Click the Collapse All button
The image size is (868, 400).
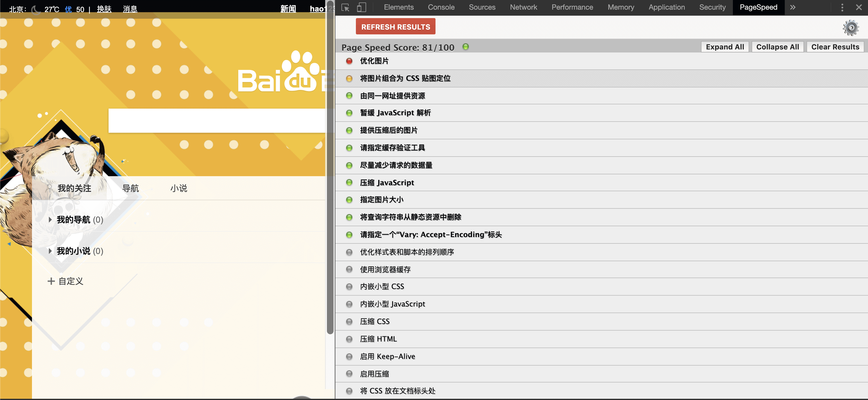point(777,47)
